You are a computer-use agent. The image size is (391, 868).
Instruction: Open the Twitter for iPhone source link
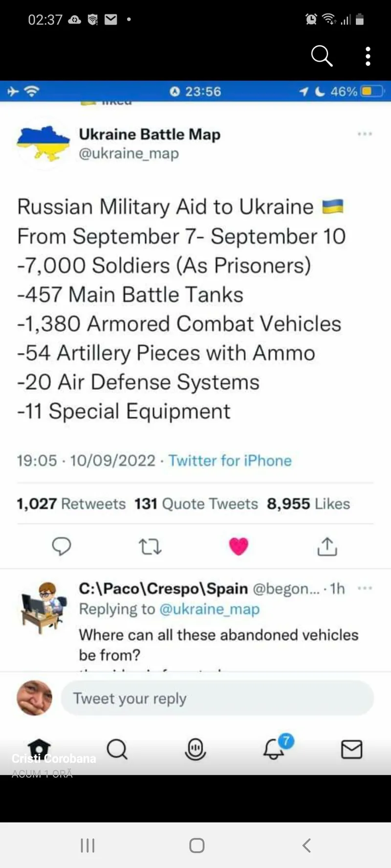(230, 460)
